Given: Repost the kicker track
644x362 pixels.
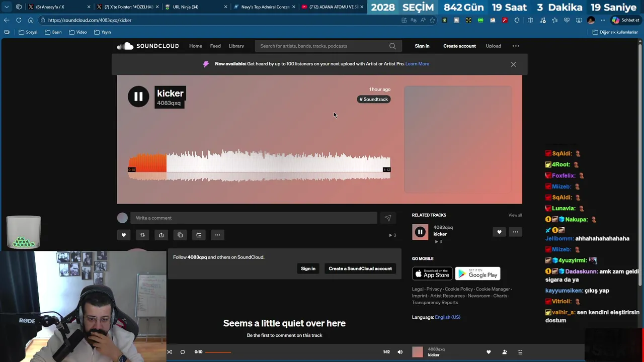Looking at the screenshot, I should click(x=142, y=235).
